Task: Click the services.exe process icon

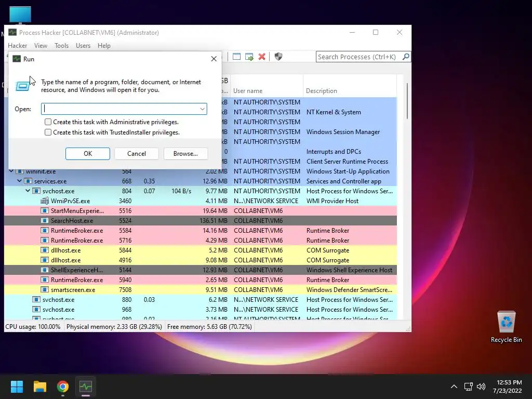Action: pyautogui.click(x=28, y=181)
